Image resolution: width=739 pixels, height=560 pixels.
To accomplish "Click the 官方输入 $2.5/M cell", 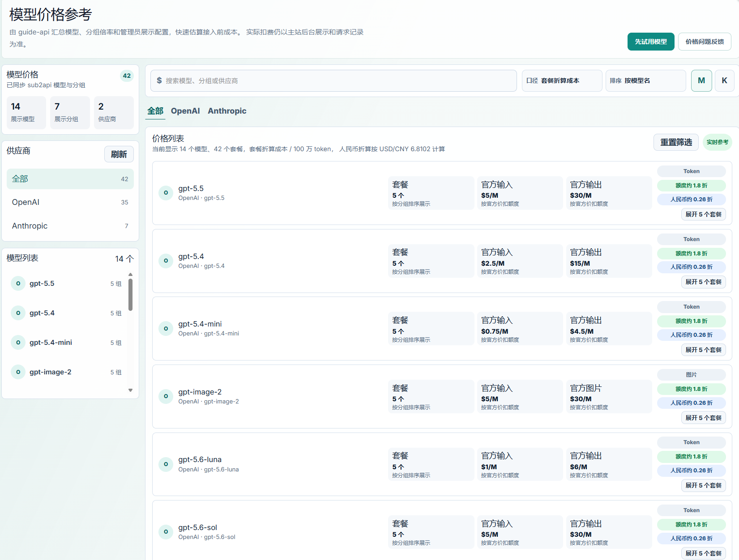I will point(520,261).
